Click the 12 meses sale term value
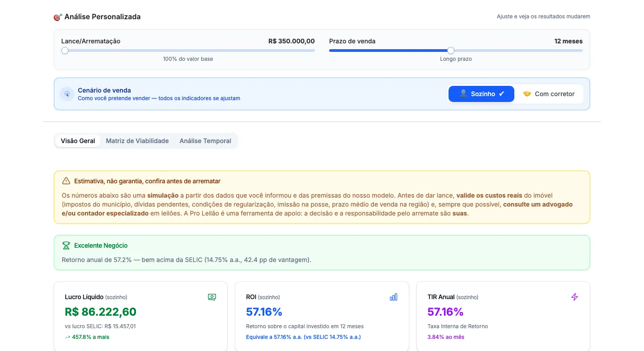Screen dimensions: 644x351 coord(568,41)
